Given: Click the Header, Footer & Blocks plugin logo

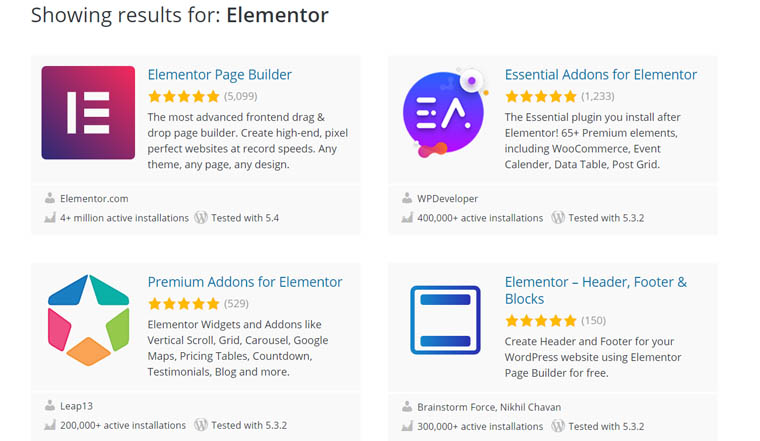Looking at the screenshot, I should click(x=445, y=320).
